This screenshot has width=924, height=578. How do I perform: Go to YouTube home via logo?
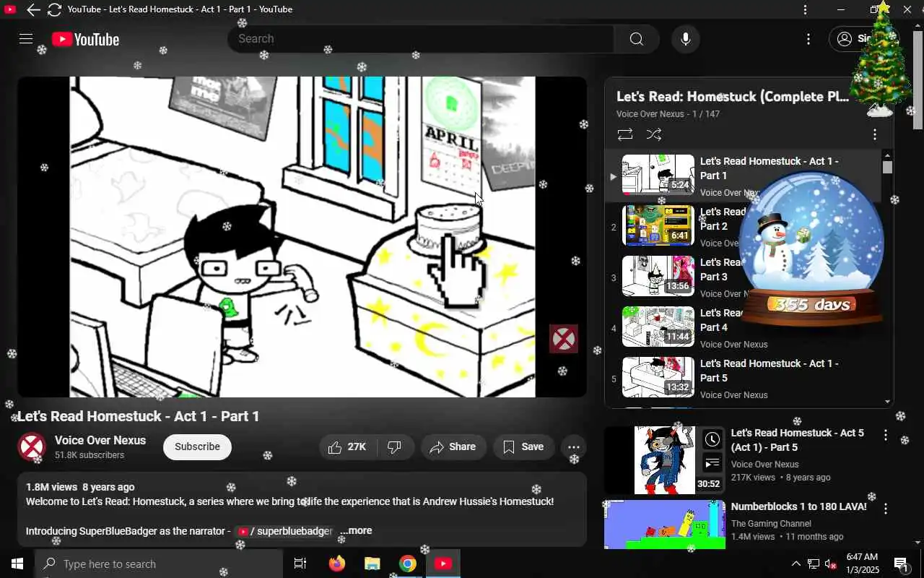pyautogui.click(x=85, y=40)
